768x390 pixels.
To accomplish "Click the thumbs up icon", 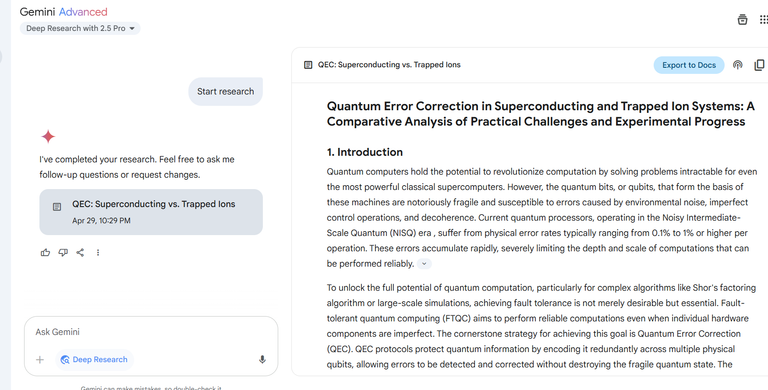I will click(x=46, y=253).
